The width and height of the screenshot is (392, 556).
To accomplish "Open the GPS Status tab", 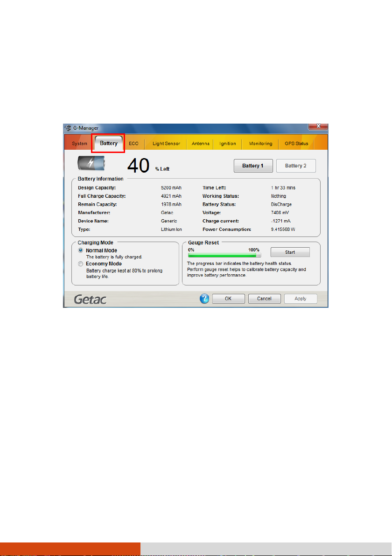I will (297, 144).
